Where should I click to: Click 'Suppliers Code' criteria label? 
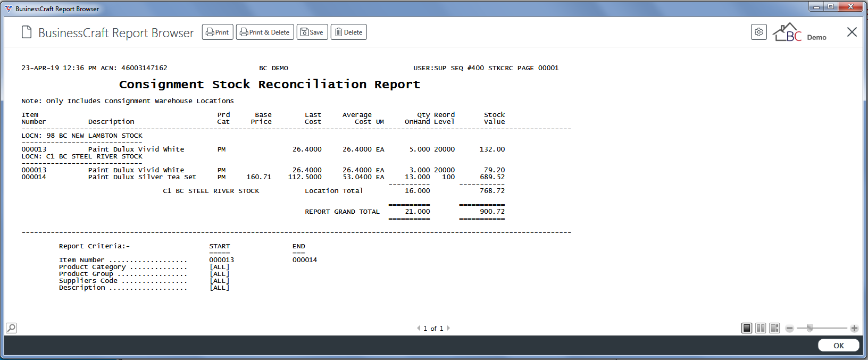[x=88, y=281]
